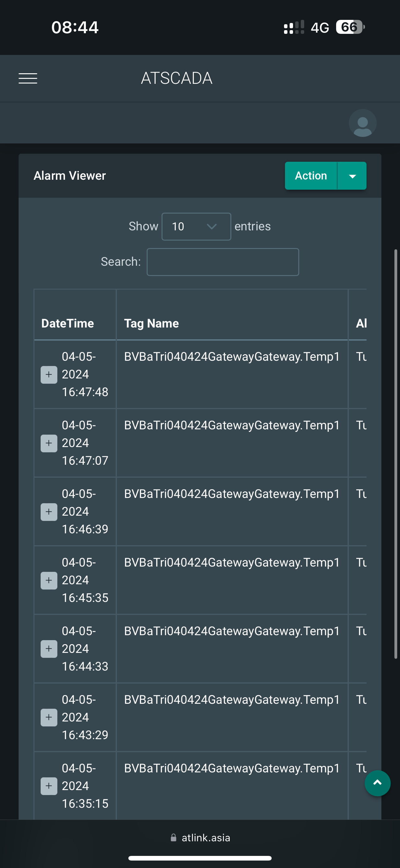The height and width of the screenshot is (868, 400).
Task: Sort by DateTime column header
Action: (68, 323)
